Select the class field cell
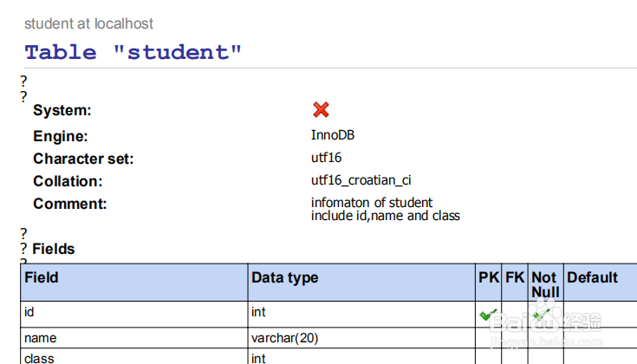 [x=40, y=357]
